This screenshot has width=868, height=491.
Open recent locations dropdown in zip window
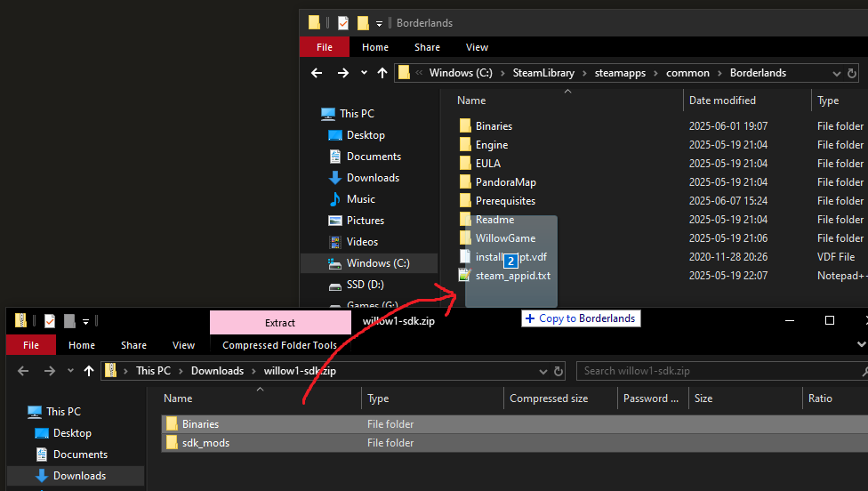click(x=70, y=371)
